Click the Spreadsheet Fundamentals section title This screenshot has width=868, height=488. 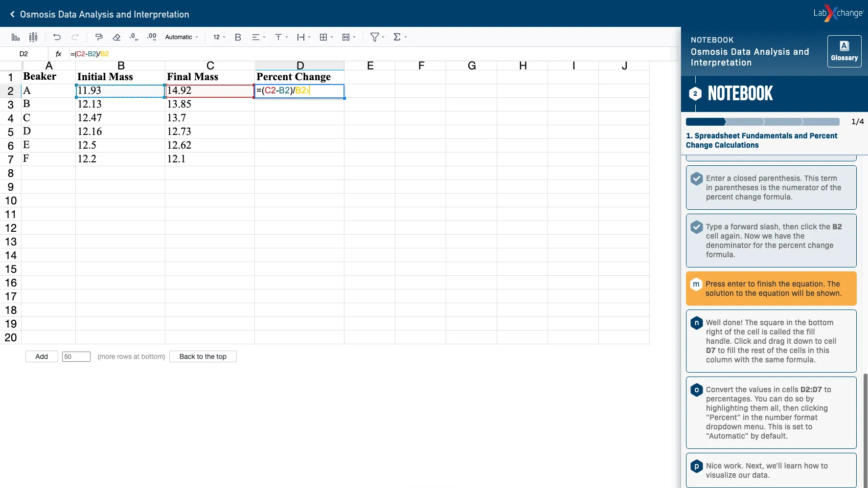click(x=761, y=140)
